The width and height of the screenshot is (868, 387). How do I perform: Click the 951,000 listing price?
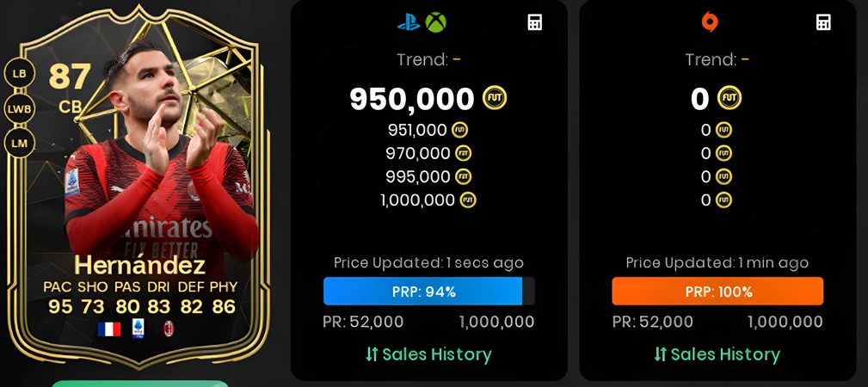click(x=417, y=130)
